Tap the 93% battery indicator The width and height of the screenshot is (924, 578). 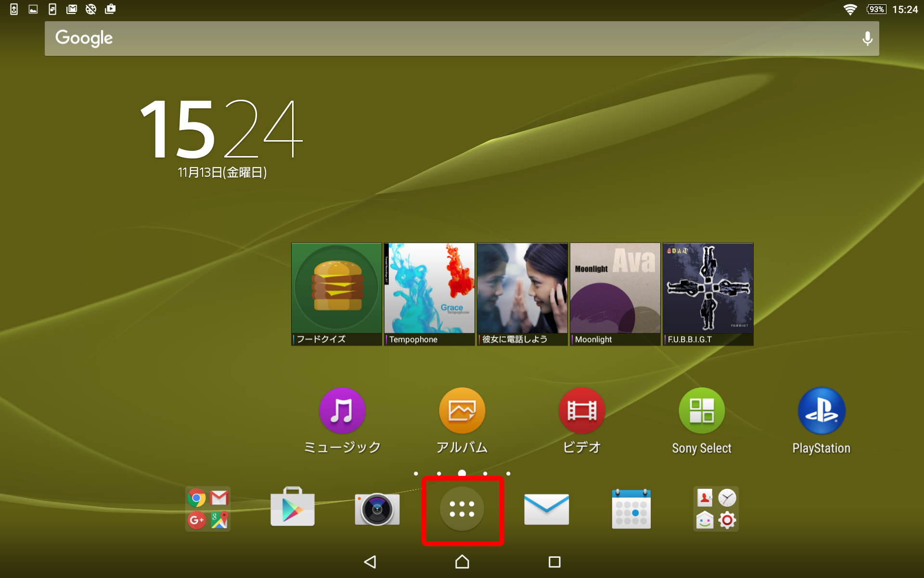coord(876,9)
